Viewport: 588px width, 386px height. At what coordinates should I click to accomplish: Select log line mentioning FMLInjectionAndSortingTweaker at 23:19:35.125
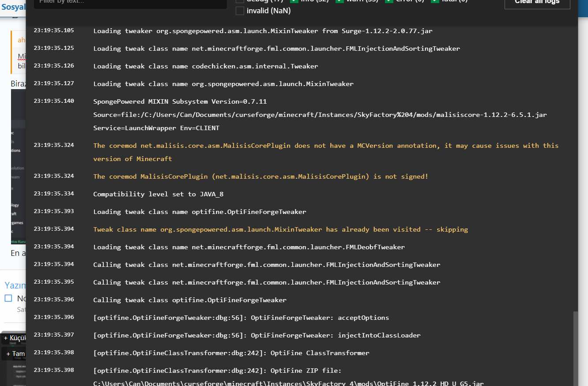tap(276, 49)
